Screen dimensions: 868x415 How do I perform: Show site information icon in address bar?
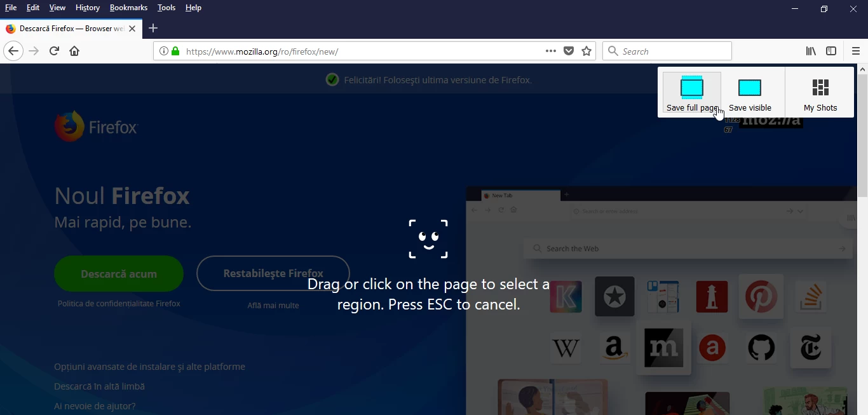[163, 51]
